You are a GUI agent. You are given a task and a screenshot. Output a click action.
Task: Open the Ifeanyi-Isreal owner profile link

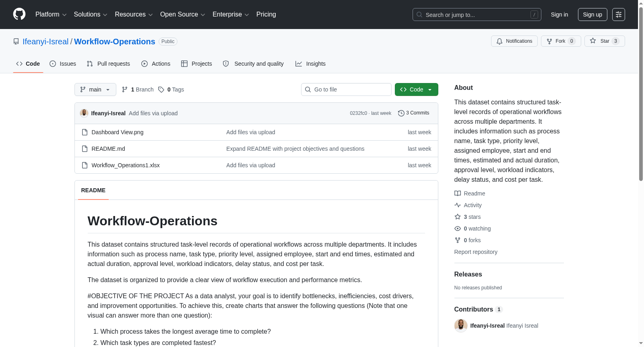(45, 42)
